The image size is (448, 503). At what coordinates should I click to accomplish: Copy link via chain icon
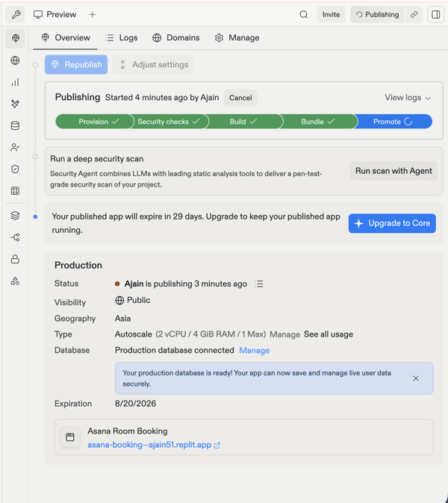tap(414, 14)
